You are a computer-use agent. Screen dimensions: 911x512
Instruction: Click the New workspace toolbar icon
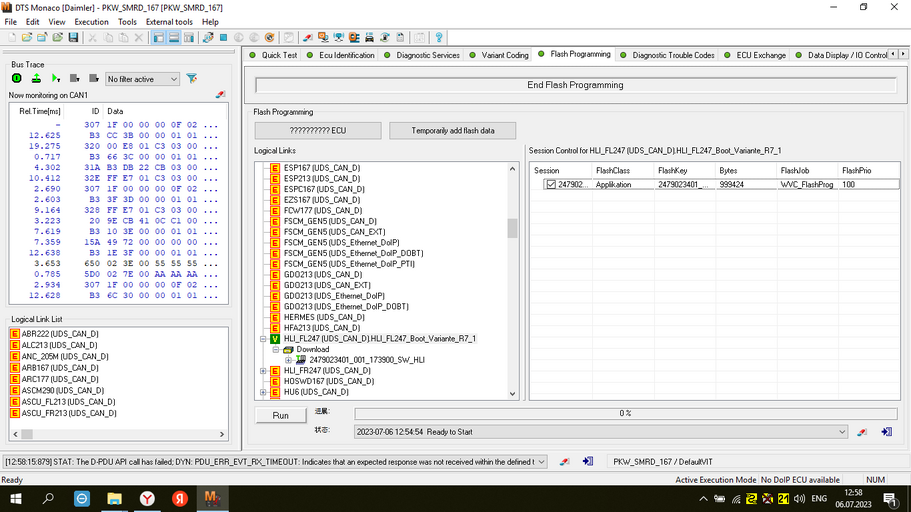pos(12,38)
